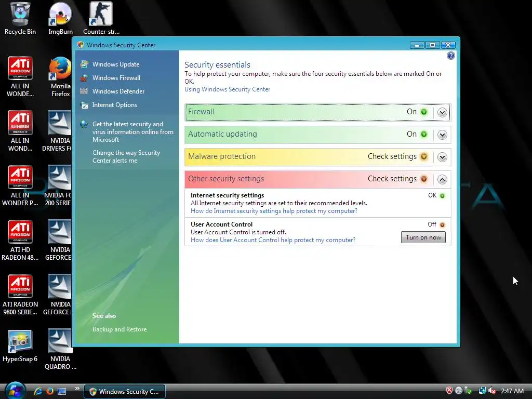Click the Windows Security Center taskbar button
Image resolution: width=532 pixels, height=399 pixels.
pyautogui.click(x=125, y=391)
